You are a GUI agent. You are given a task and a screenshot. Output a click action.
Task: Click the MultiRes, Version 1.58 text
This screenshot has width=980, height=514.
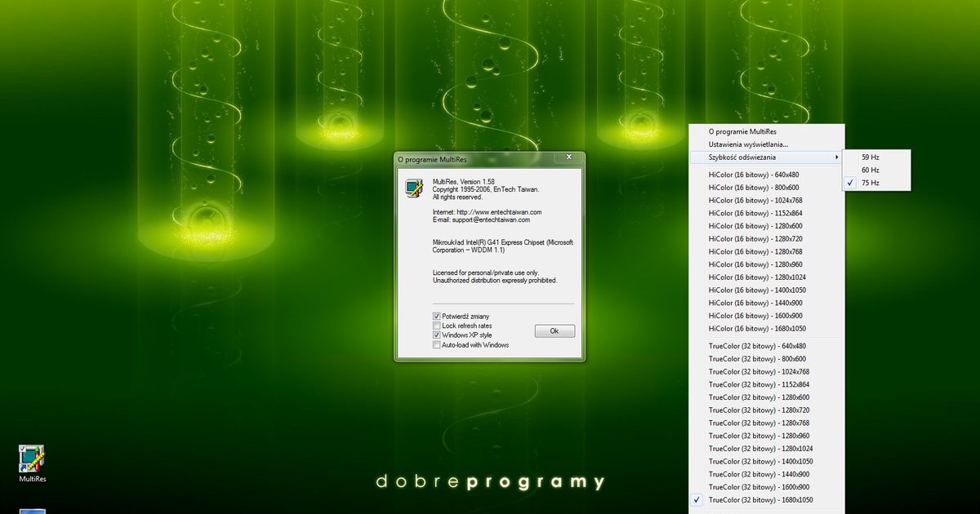click(x=464, y=181)
